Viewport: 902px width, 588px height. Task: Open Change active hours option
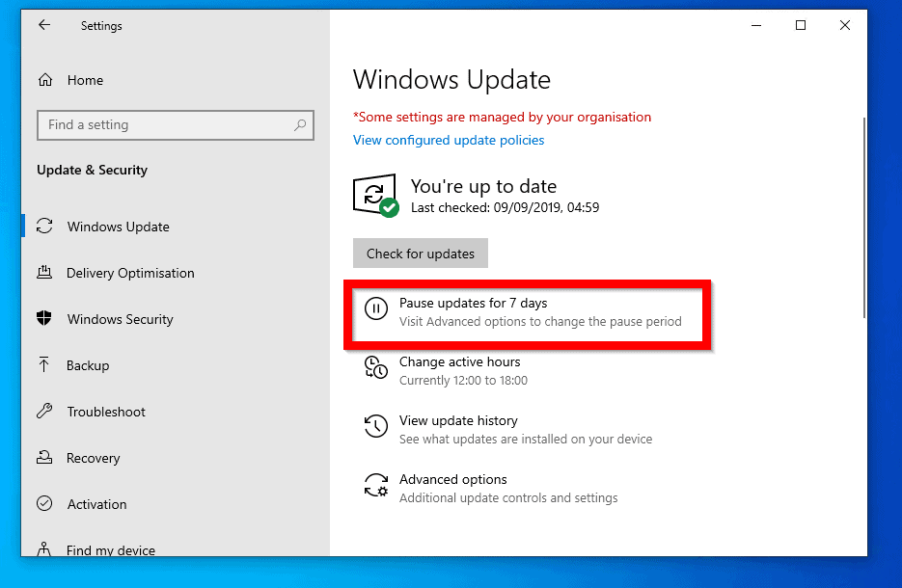459,361
